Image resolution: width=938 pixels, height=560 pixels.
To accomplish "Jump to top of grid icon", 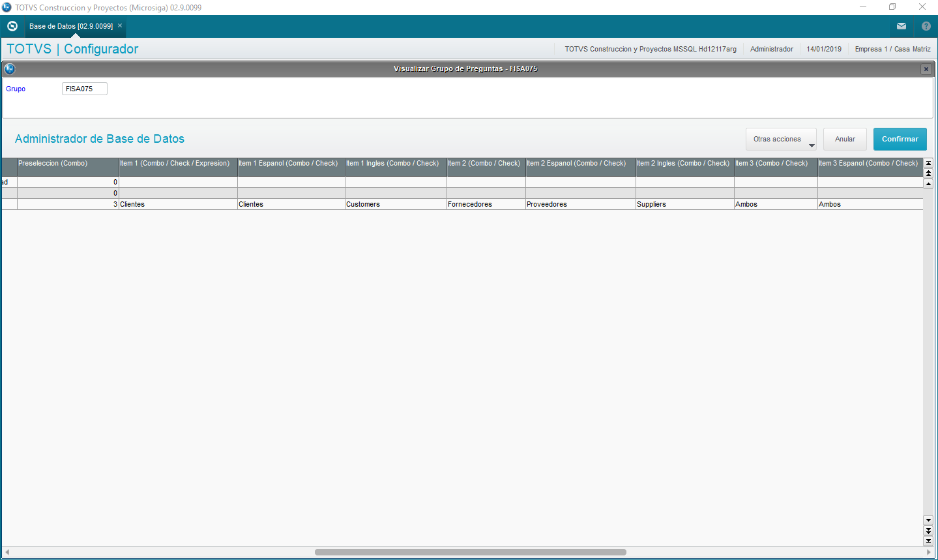I will (928, 163).
